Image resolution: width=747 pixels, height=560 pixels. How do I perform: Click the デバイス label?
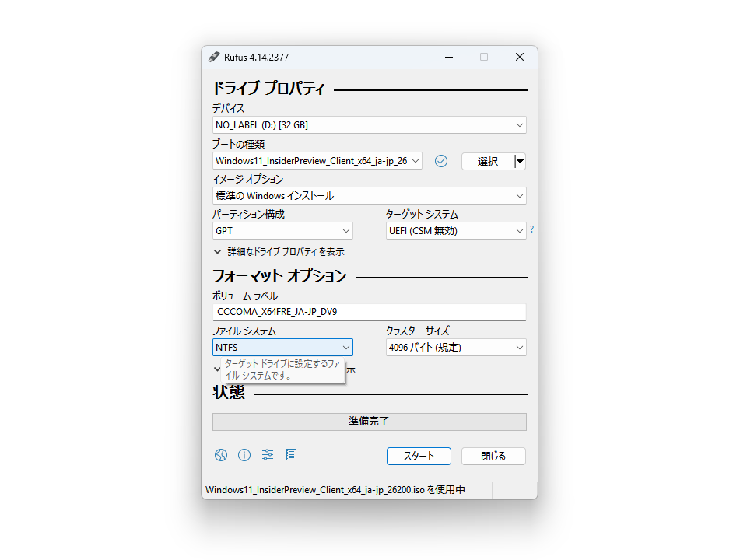228,109
